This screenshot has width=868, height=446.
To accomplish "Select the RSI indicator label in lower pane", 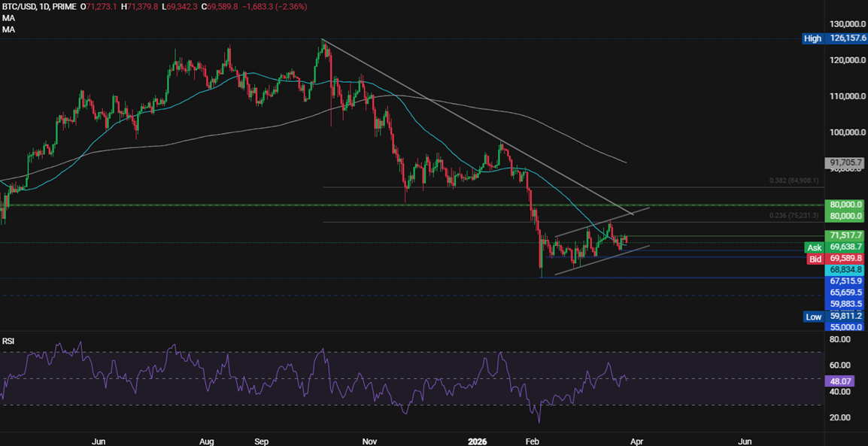I will (8, 341).
